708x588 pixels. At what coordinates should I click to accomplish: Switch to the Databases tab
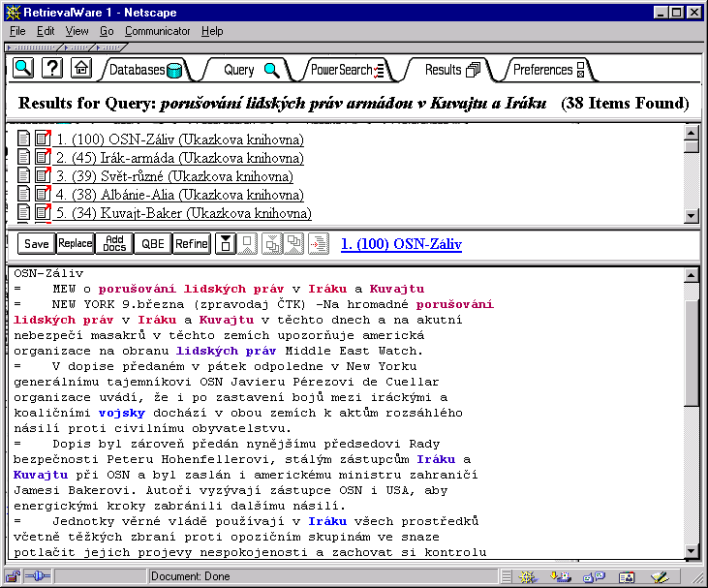point(145,70)
